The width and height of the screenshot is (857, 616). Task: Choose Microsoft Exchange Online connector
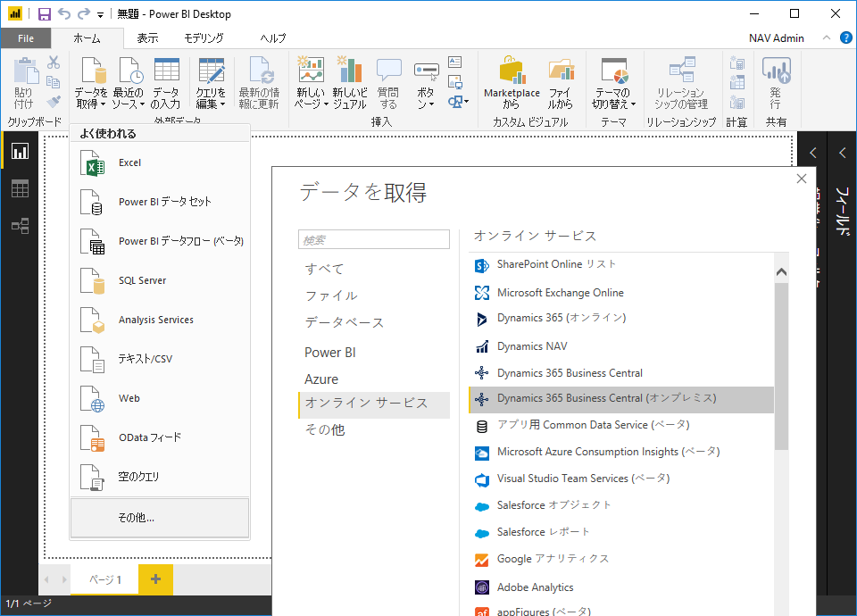[x=621, y=293]
